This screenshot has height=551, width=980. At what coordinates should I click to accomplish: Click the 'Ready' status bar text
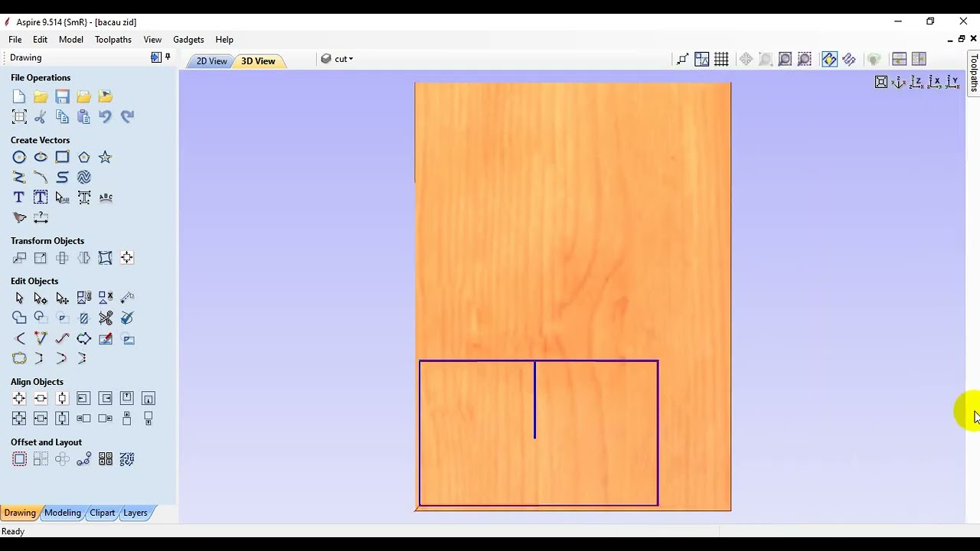coord(13,531)
